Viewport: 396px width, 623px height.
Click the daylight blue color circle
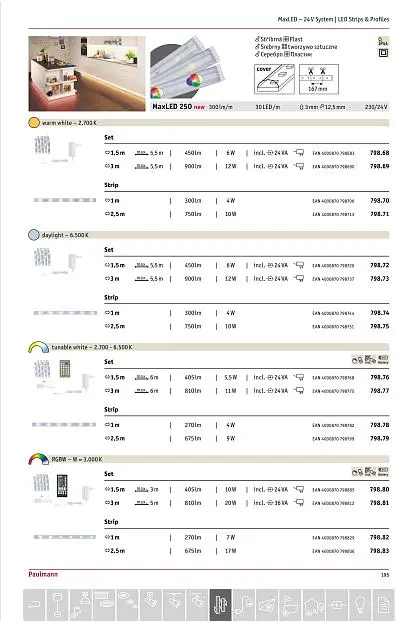tap(34, 235)
